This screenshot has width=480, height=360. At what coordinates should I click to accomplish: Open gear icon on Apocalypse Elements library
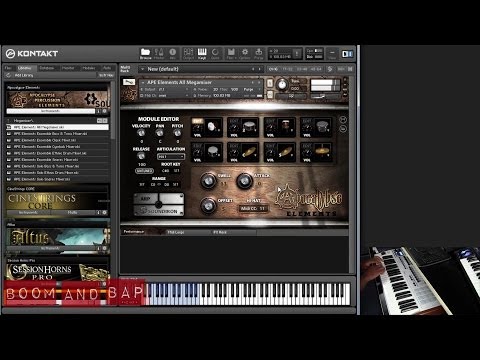point(105,111)
